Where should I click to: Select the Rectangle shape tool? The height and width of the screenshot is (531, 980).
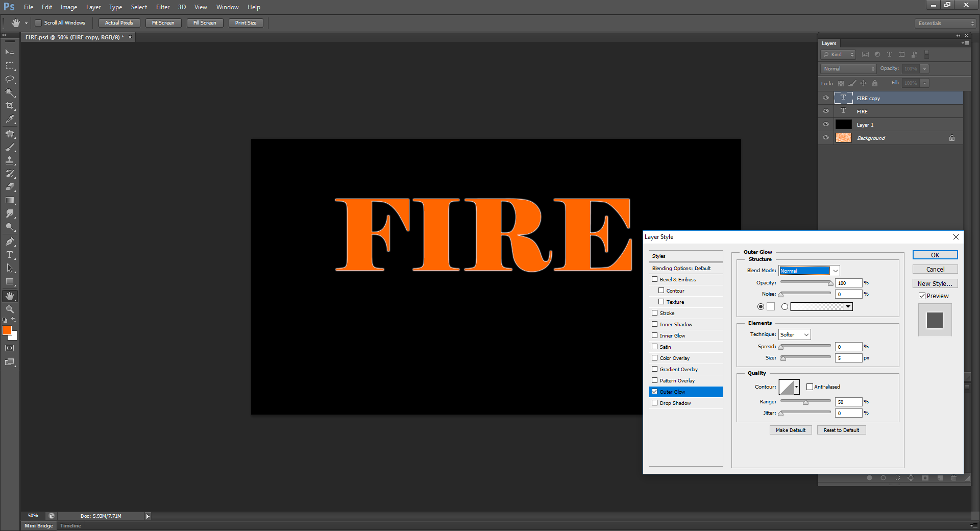tap(10, 281)
